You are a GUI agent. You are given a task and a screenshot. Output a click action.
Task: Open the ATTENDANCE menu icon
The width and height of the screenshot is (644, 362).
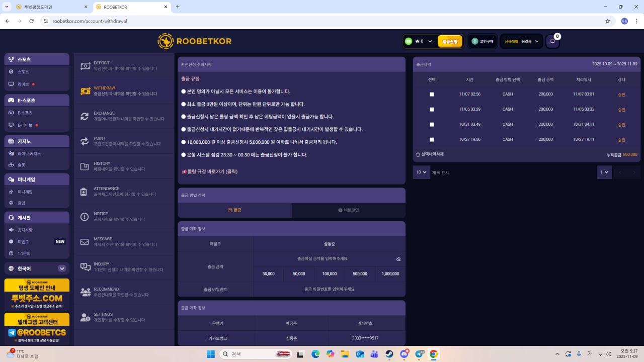(85, 192)
